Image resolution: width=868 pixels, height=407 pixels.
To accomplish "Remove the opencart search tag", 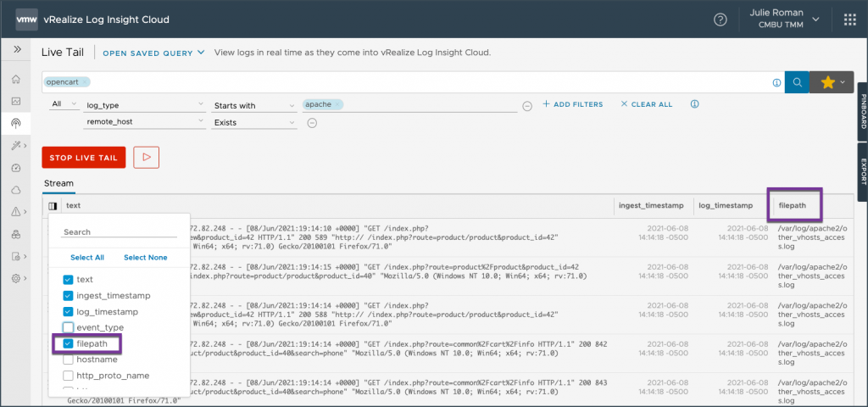I will pyautogui.click(x=84, y=82).
